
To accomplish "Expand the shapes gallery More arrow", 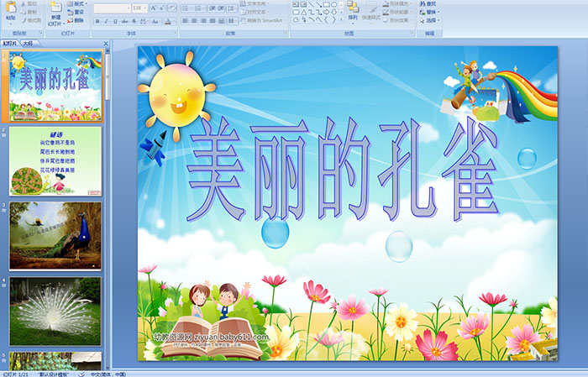I will pos(341,19).
